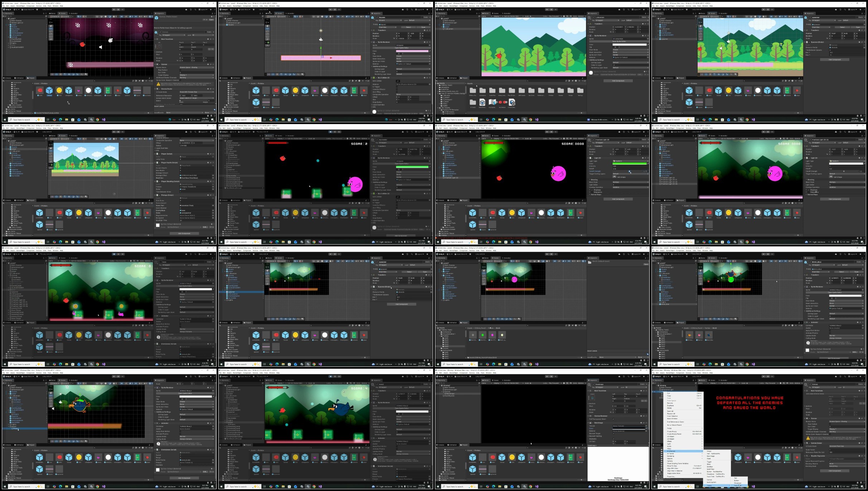Collapse the Free 2D Cartoon Parallax folder

438,93
